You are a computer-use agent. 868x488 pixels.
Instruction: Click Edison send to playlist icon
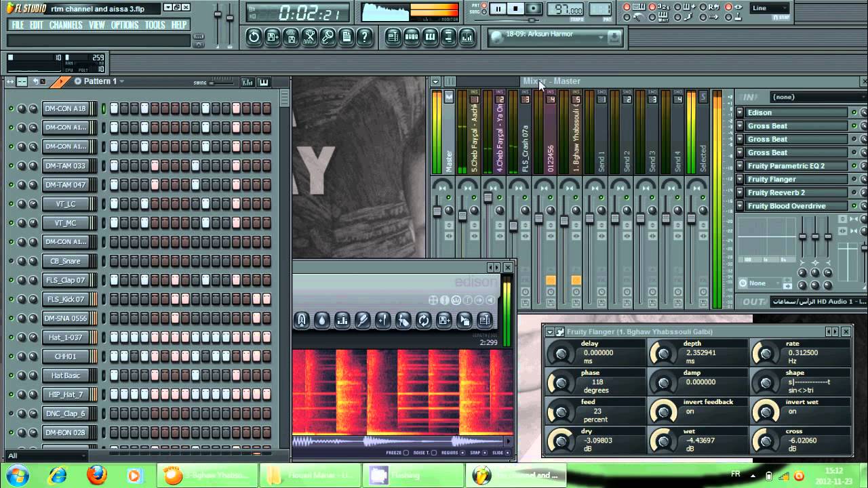pyautogui.click(x=485, y=320)
